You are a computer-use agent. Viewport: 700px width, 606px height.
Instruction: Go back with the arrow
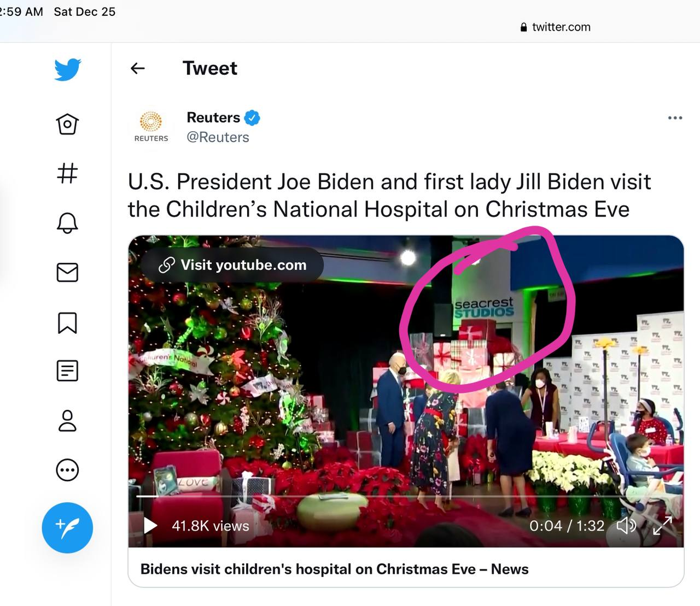(138, 68)
